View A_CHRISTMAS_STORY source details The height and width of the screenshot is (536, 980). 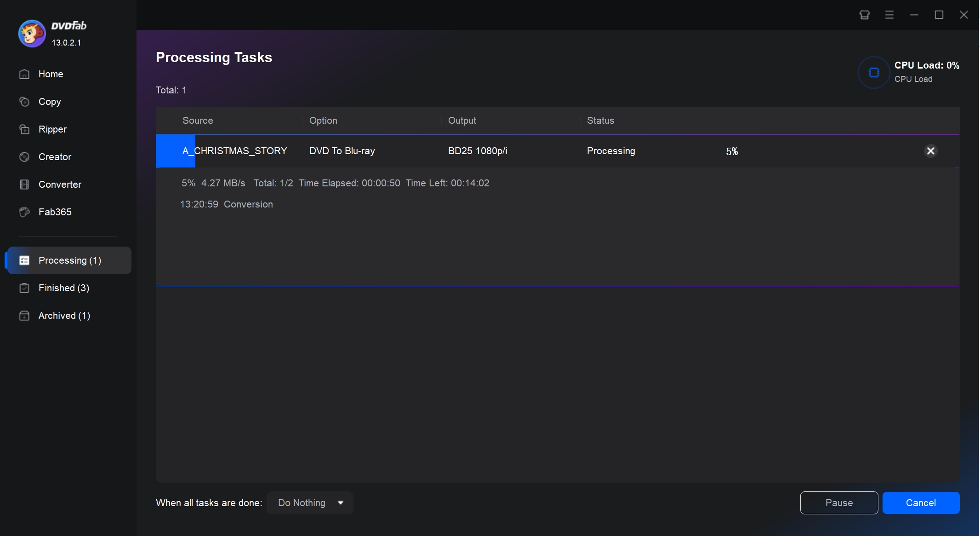pyautogui.click(x=234, y=150)
